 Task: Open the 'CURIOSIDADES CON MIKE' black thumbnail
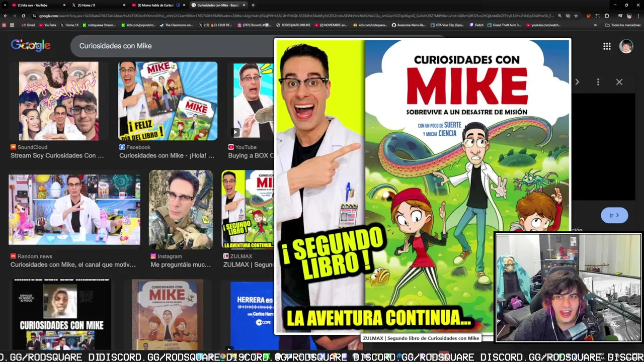pyautogui.click(x=61, y=315)
